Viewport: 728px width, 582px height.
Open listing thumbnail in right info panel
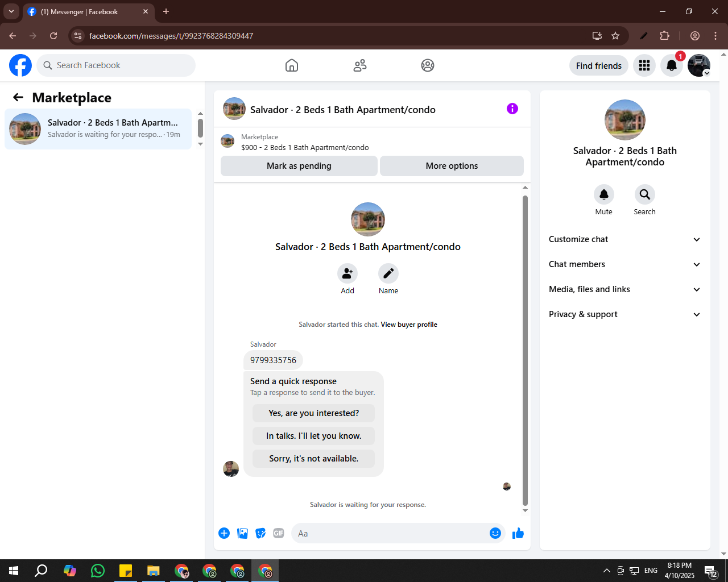click(x=625, y=120)
